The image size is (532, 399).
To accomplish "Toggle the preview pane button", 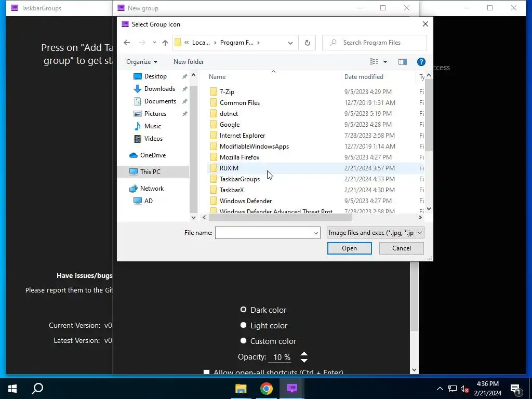I will coord(403,62).
